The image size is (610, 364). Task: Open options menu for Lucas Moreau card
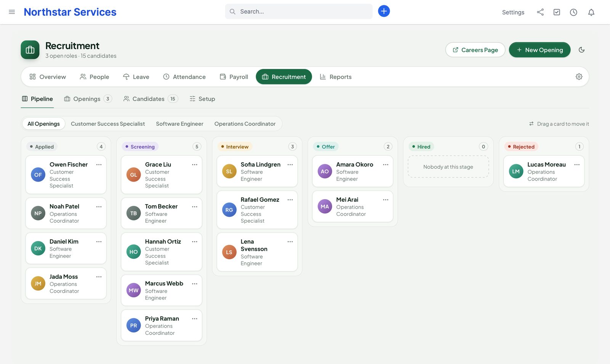pos(577,164)
